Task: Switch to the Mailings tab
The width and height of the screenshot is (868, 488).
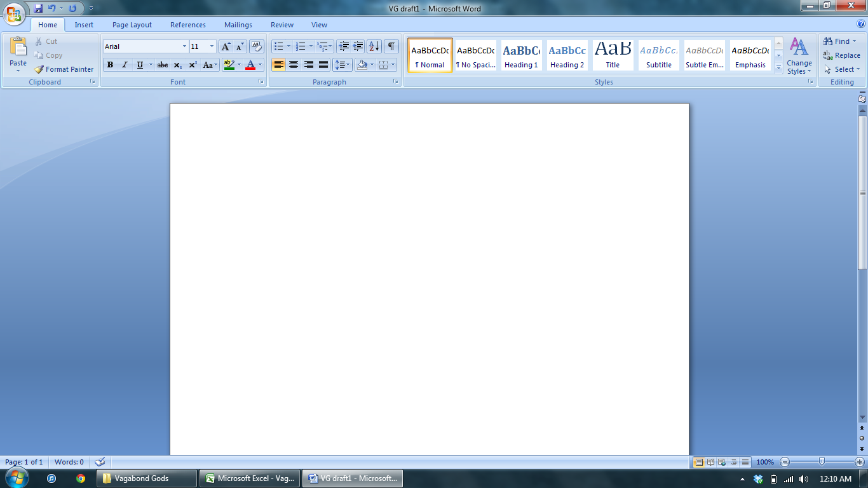Action: tap(238, 25)
